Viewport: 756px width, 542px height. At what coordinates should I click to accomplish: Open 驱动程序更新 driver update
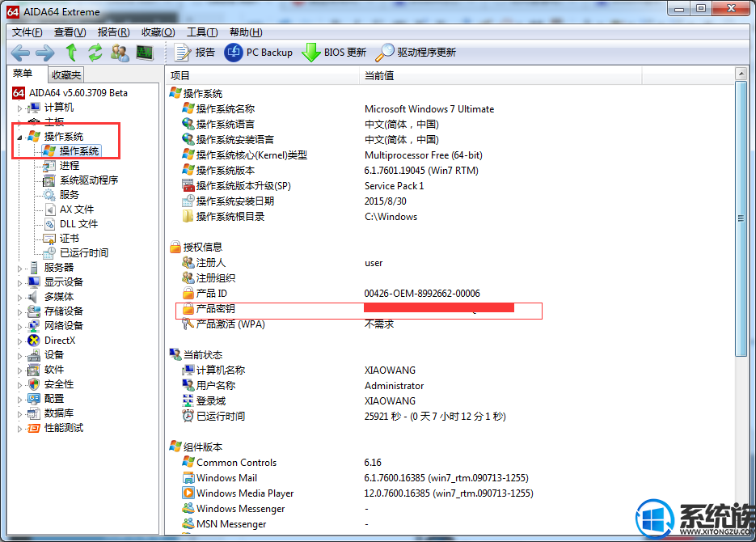[x=416, y=52]
